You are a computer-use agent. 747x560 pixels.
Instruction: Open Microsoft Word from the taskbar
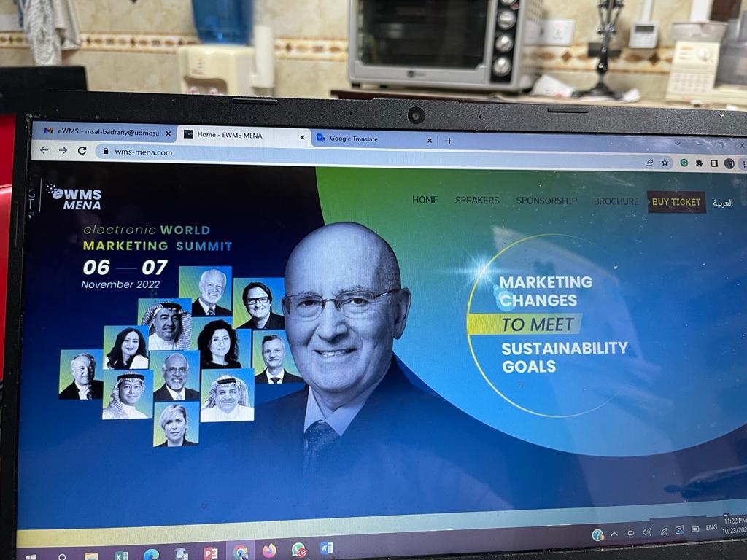326,548
